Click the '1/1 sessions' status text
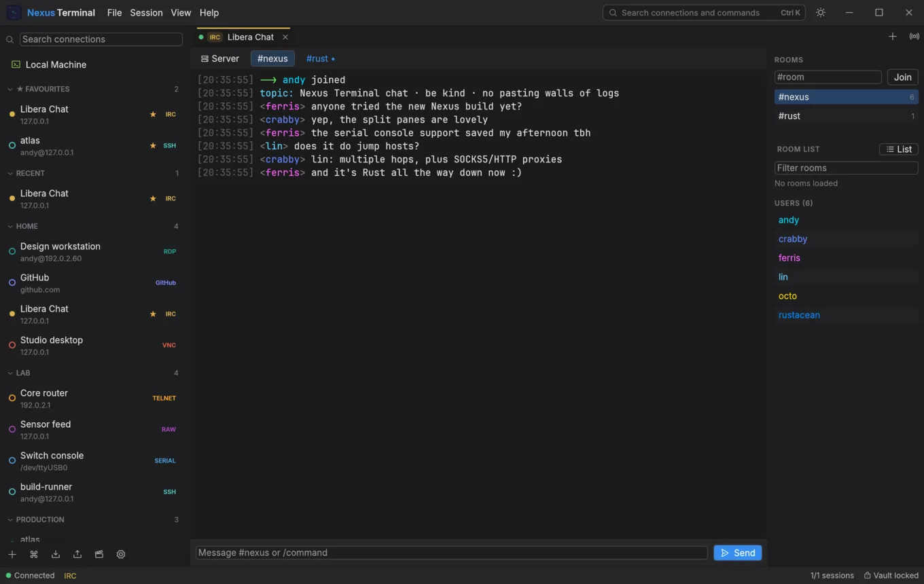 [832, 576]
